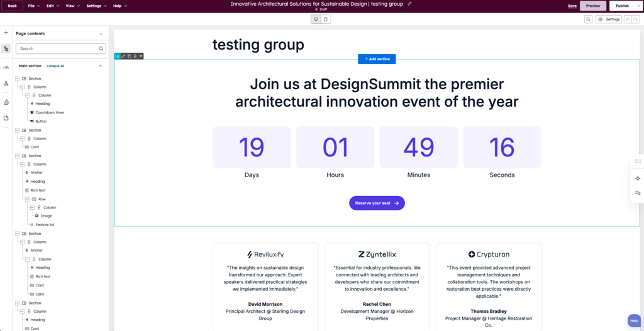Click the Save link
The image size is (644, 331).
(x=572, y=6)
